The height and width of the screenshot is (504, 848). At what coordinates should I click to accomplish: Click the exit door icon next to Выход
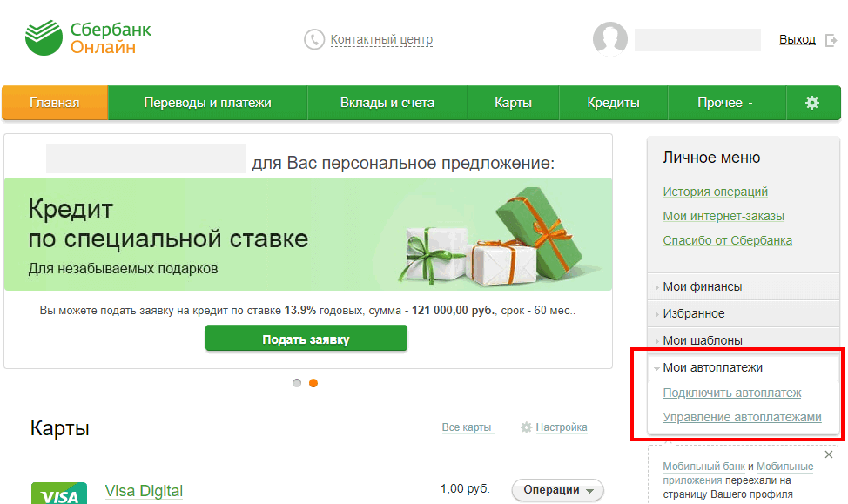[x=831, y=40]
